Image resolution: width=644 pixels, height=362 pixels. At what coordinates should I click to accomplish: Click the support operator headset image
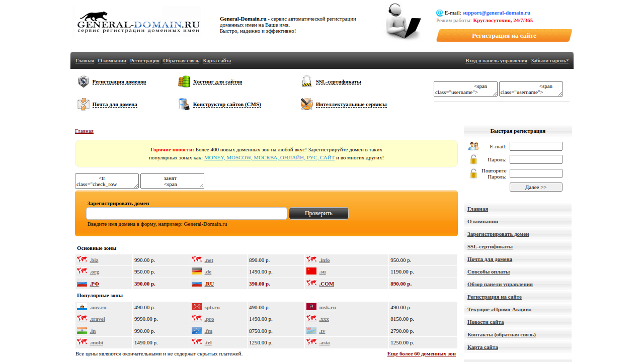[x=404, y=22]
